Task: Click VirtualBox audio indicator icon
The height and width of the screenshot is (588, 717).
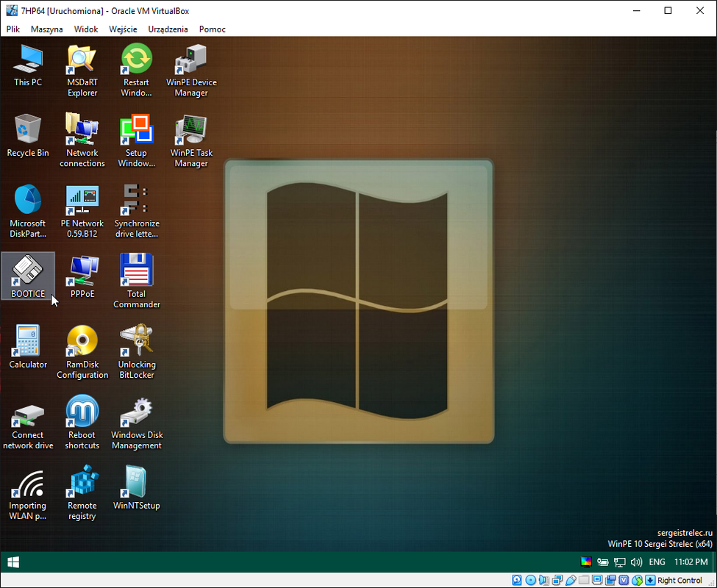Action: (543, 580)
